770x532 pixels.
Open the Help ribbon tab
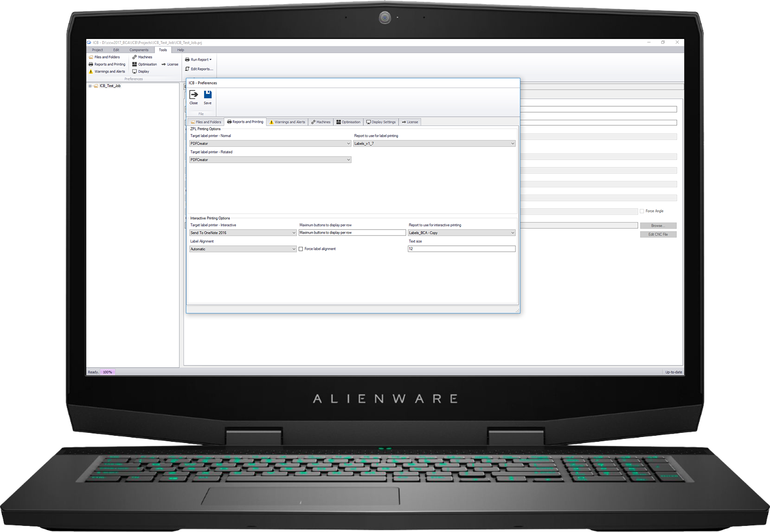click(x=180, y=50)
